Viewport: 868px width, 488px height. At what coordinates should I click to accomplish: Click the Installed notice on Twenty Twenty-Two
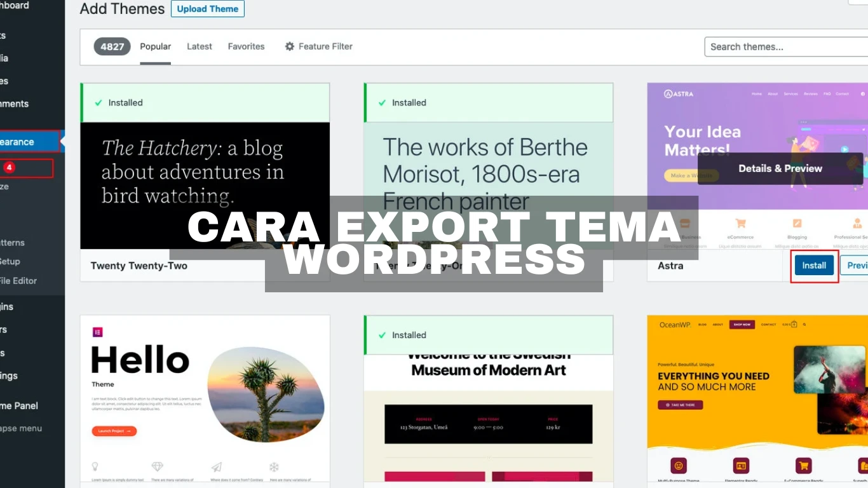coord(205,102)
